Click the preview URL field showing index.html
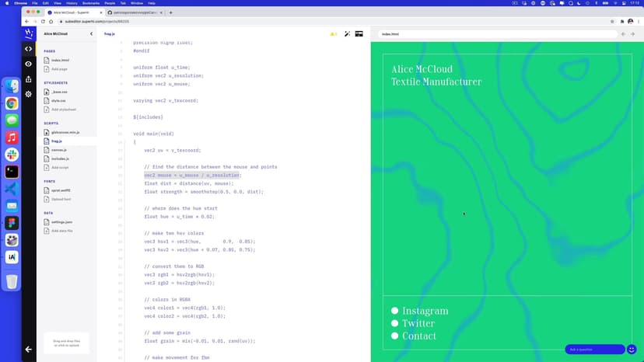The image size is (644, 362). pyautogui.click(x=498, y=34)
